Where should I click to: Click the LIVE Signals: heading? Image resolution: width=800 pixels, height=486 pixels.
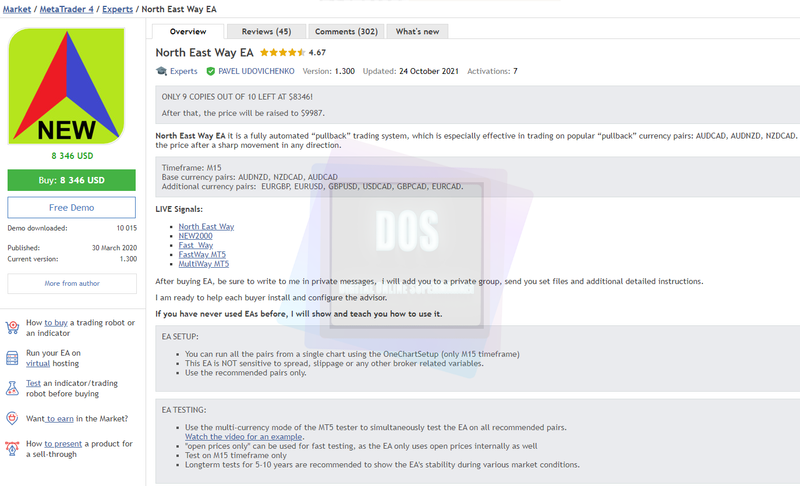[x=179, y=209]
